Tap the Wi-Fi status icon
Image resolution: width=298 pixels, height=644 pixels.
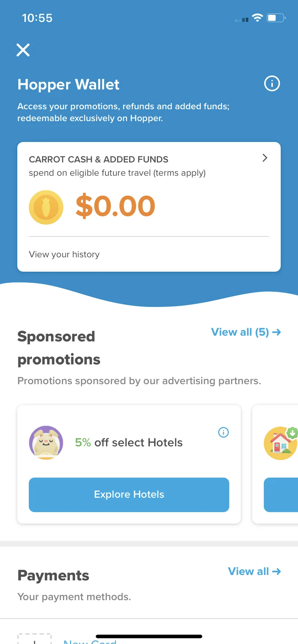257,18
